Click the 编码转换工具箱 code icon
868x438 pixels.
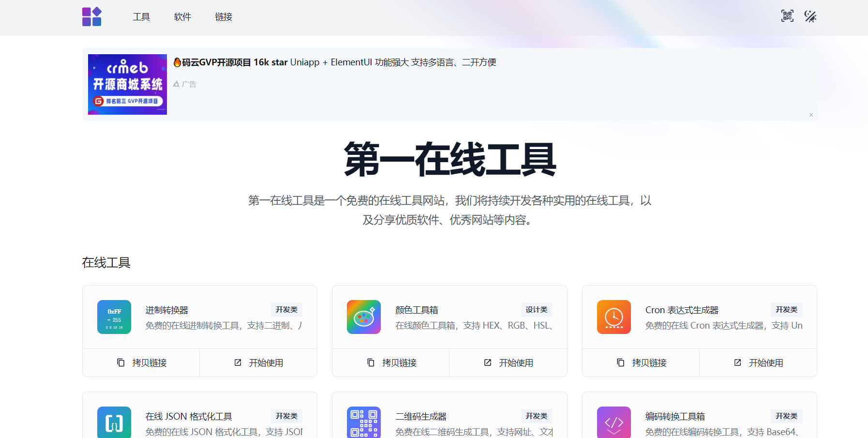tap(614, 423)
